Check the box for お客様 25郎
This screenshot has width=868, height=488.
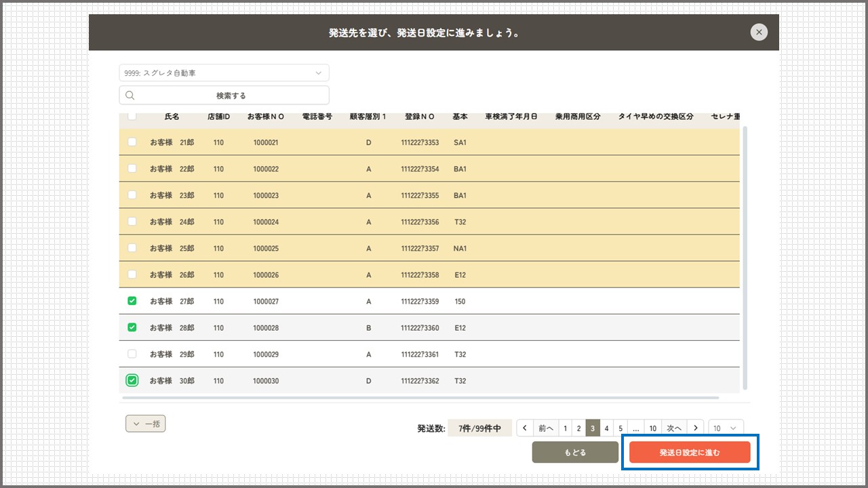(x=132, y=248)
